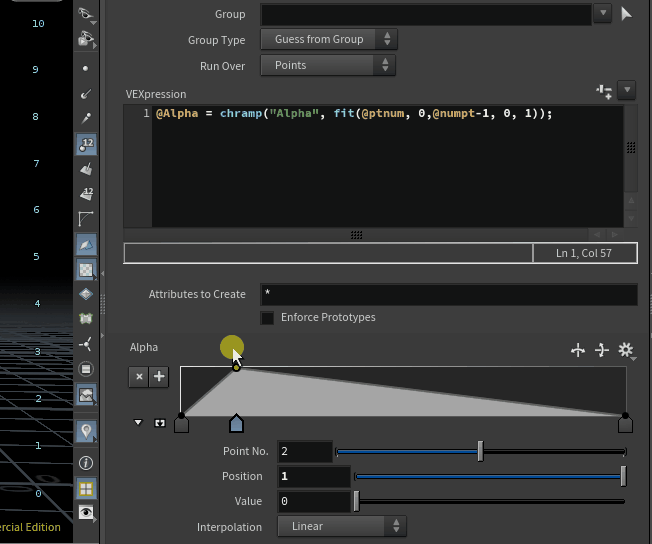Click the map pin toolbar icon

pyautogui.click(x=86, y=431)
